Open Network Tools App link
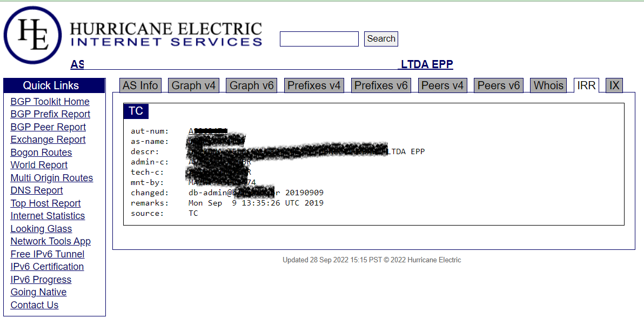644x324 pixels. 51,241
